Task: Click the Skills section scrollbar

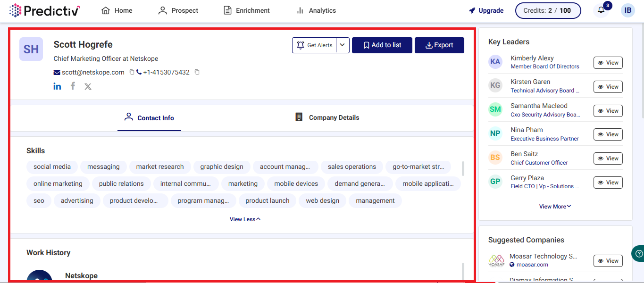Action: [x=463, y=169]
